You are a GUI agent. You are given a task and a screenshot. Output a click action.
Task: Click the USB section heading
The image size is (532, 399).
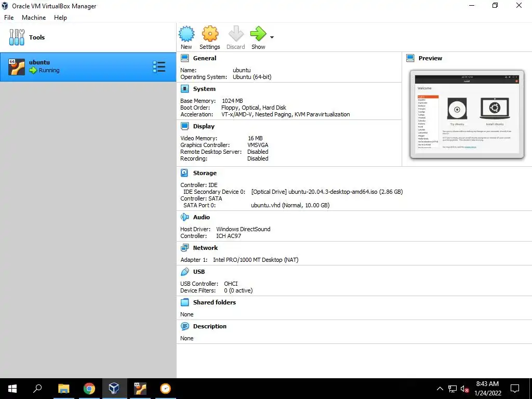click(x=199, y=272)
